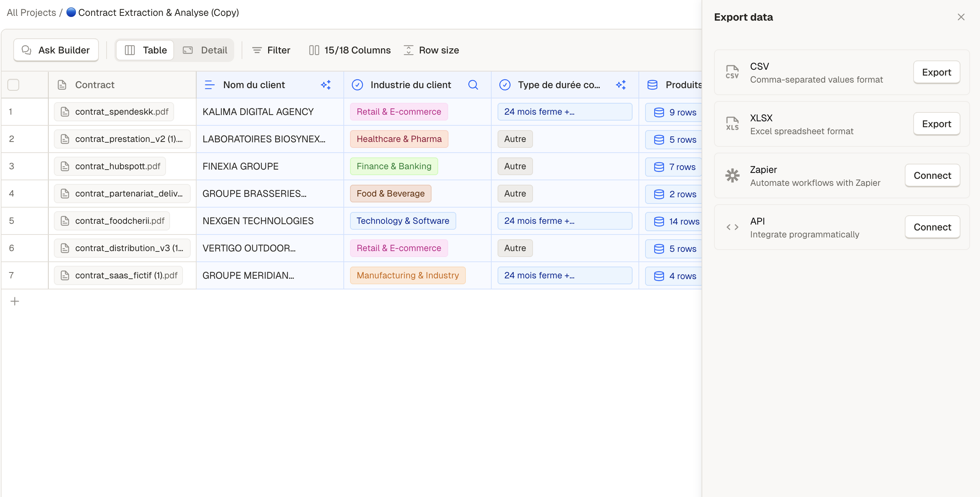Switch to Detail view
The image size is (980, 497).
pyautogui.click(x=205, y=50)
